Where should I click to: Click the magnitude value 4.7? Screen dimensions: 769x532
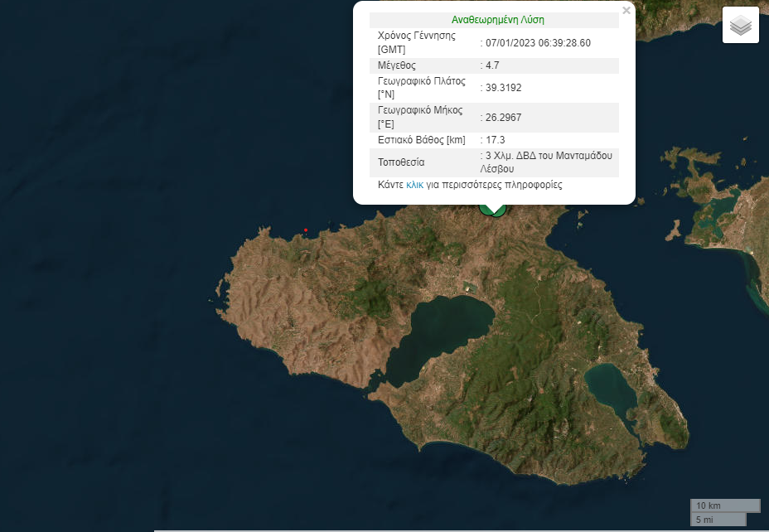pyautogui.click(x=492, y=65)
